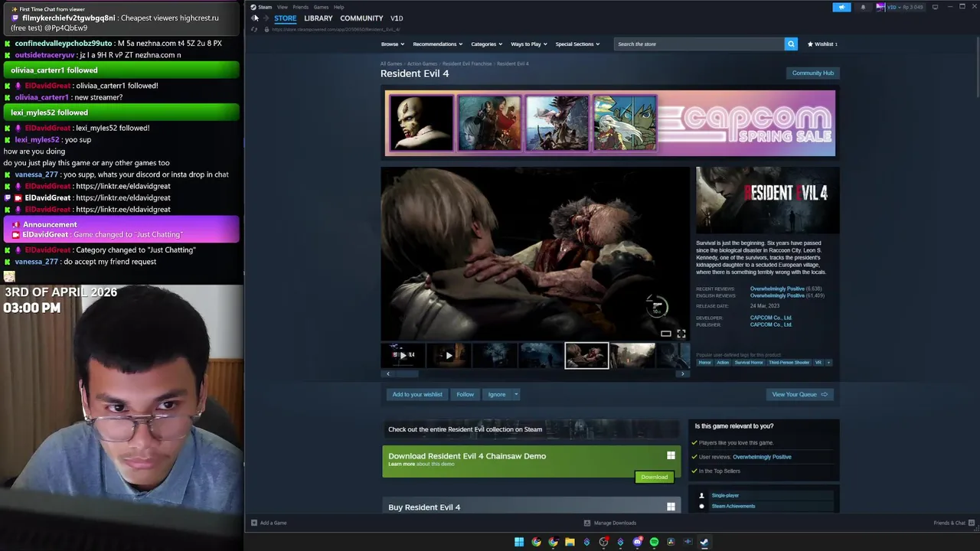Expand the Special Sections dropdown
980x551 pixels.
[577, 44]
